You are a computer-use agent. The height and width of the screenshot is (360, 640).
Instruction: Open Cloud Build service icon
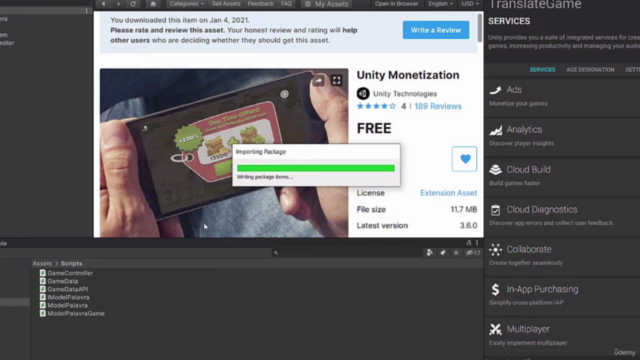coord(496,169)
